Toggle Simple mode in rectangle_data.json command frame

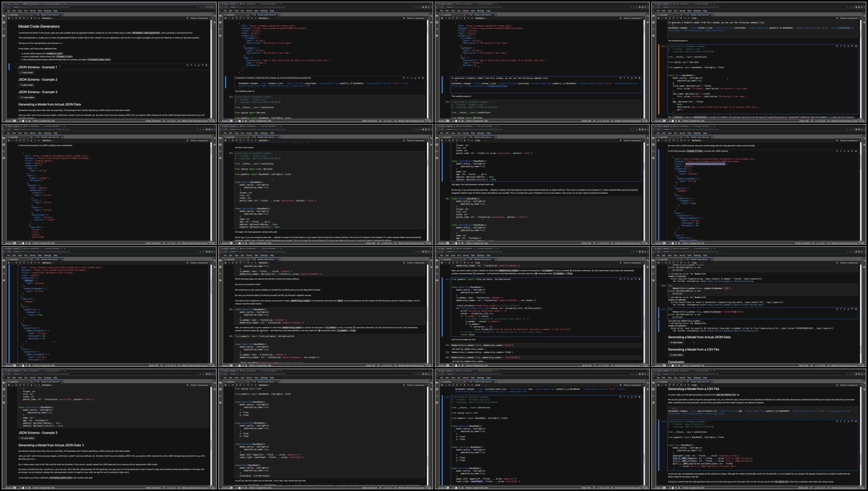(x=447, y=488)
